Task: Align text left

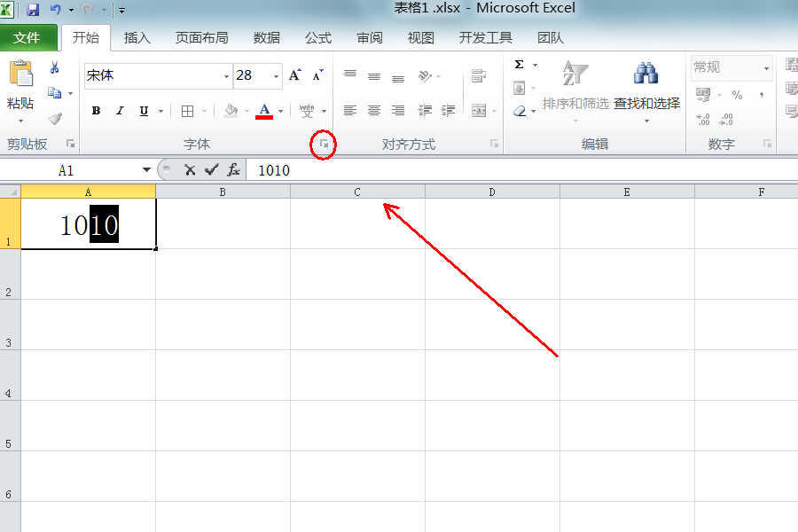Action: point(349,111)
